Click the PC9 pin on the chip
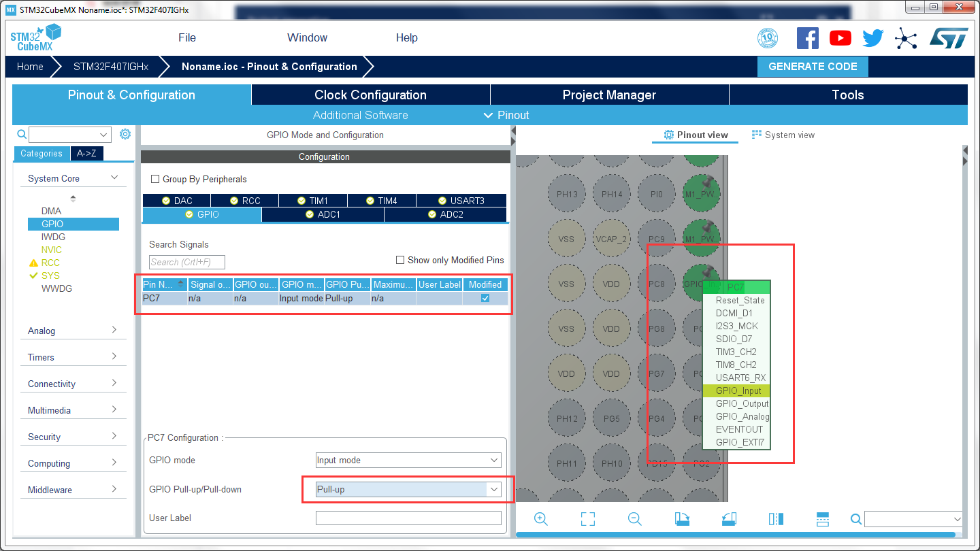This screenshot has height=551, width=980. 656,239
